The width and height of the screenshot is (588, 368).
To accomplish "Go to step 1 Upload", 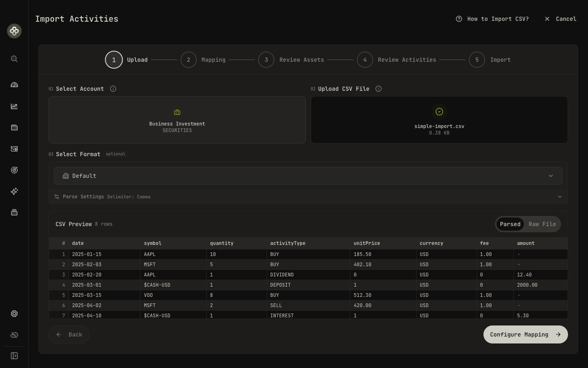I will 126,60.
